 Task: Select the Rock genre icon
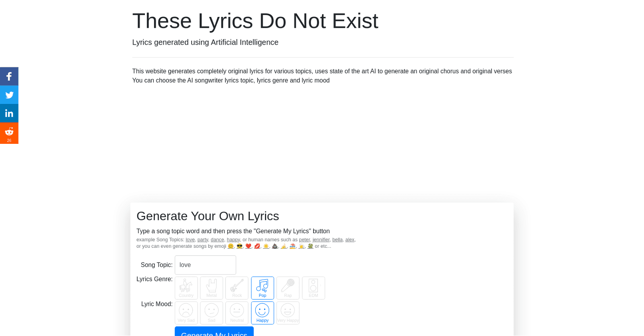pos(237,288)
